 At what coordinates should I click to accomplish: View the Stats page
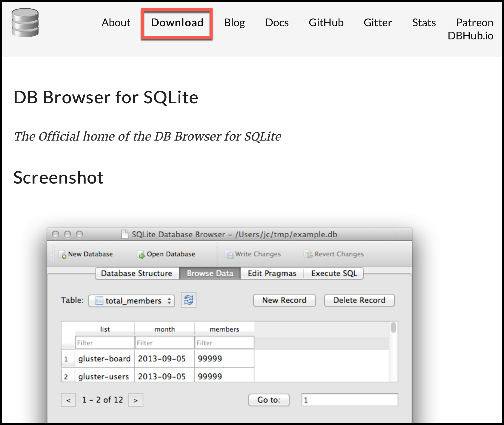(x=424, y=23)
